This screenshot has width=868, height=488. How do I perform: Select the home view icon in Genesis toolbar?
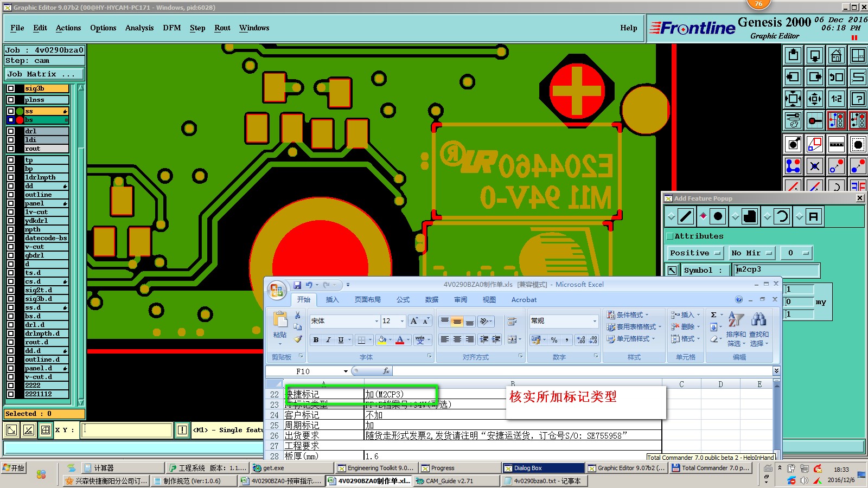coord(837,55)
